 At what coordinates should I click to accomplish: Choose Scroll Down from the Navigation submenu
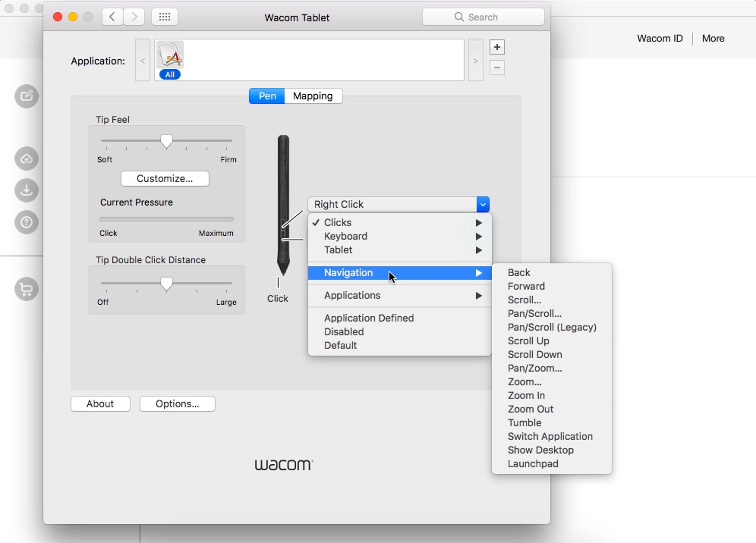pyautogui.click(x=535, y=354)
